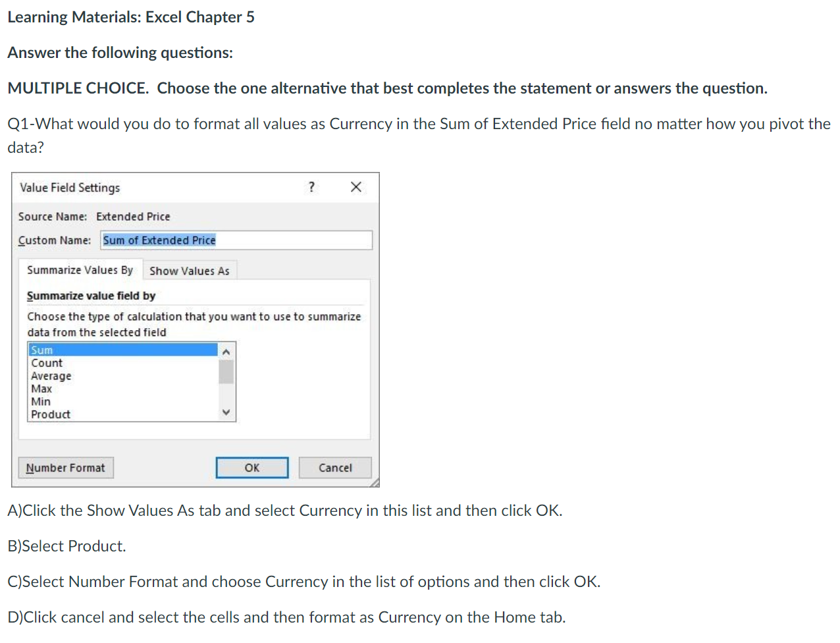Click the Number Format button
This screenshot has height=643, width=840.
tap(65, 468)
